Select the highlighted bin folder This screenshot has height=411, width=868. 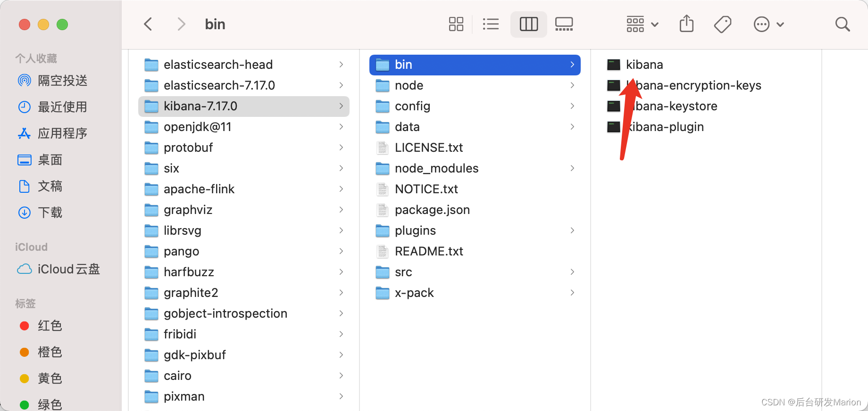pyautogui.click(x=475, y=65)
